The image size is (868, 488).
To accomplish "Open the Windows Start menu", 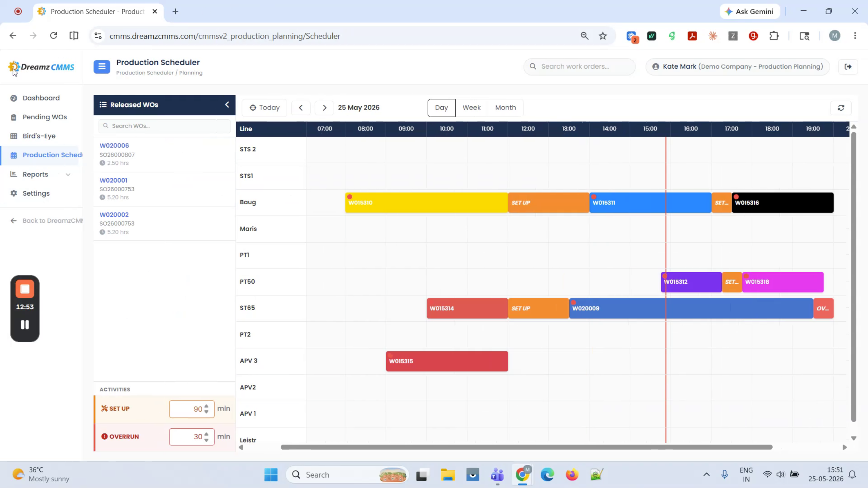I will pyautogui.click(x=271, y=475).
